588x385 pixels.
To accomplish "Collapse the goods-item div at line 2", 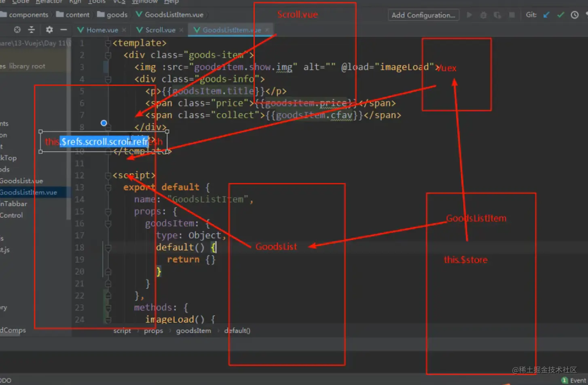I will (108, 55).
